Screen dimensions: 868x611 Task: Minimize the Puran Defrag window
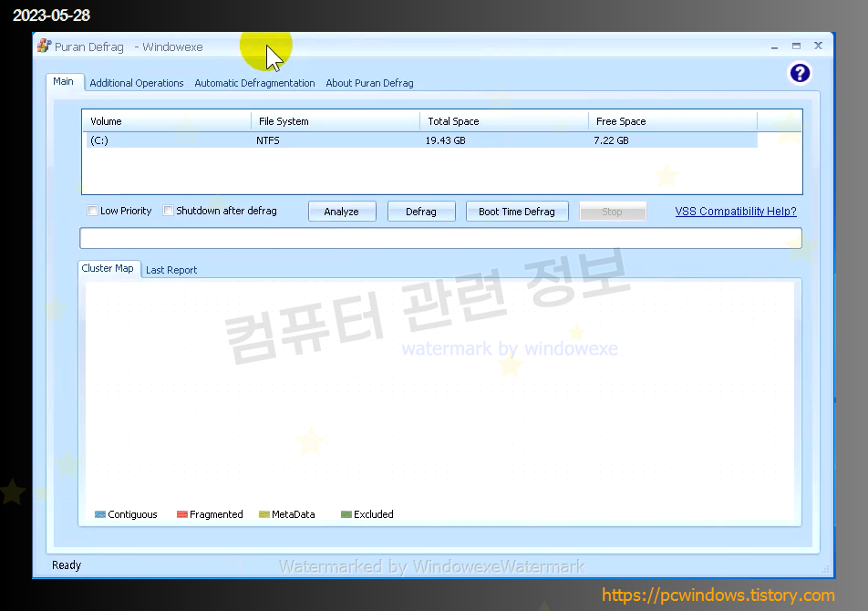point(774,47)
